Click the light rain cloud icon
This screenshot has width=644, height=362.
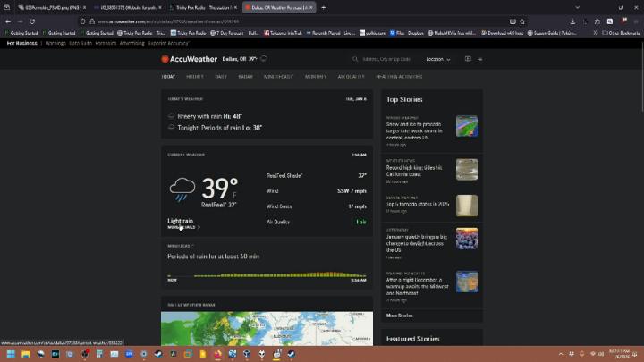click(182, 189)
